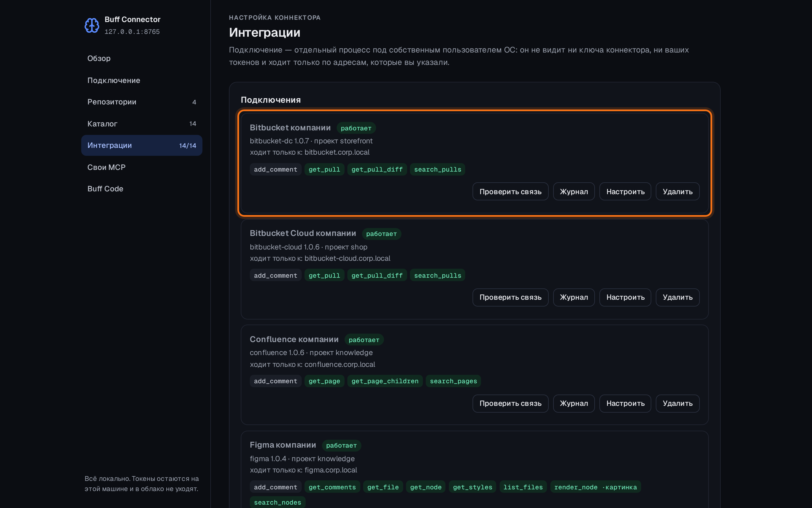Click get_styles tag in Figma card

click(x=473, y=487)
